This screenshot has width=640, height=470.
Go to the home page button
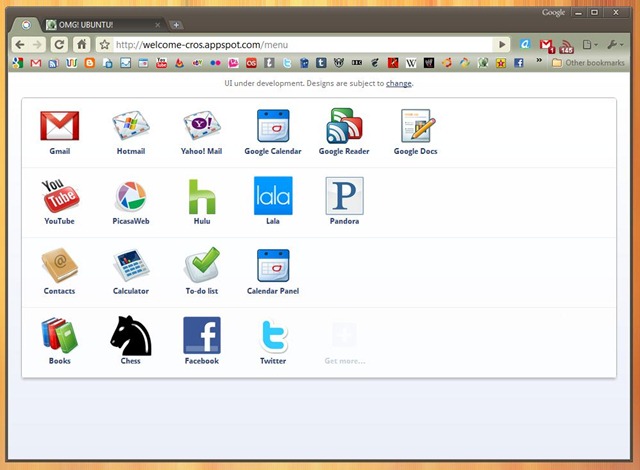click(x=82, y=44)
